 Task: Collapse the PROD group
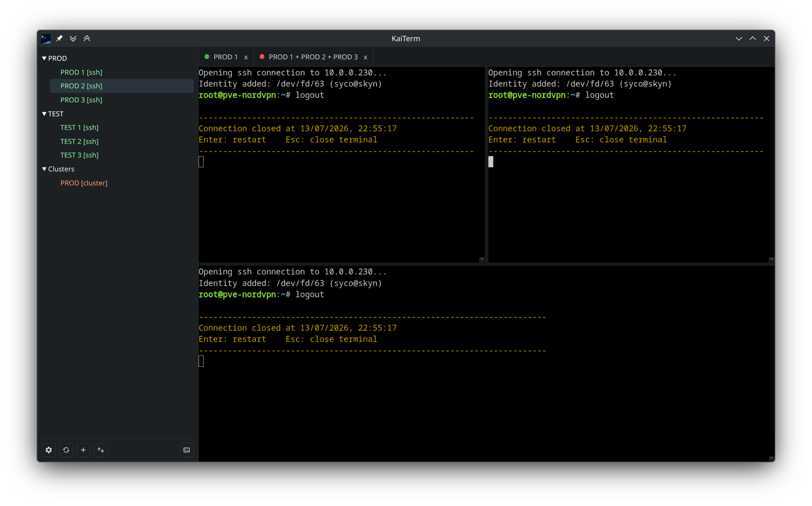coord(44,58)
